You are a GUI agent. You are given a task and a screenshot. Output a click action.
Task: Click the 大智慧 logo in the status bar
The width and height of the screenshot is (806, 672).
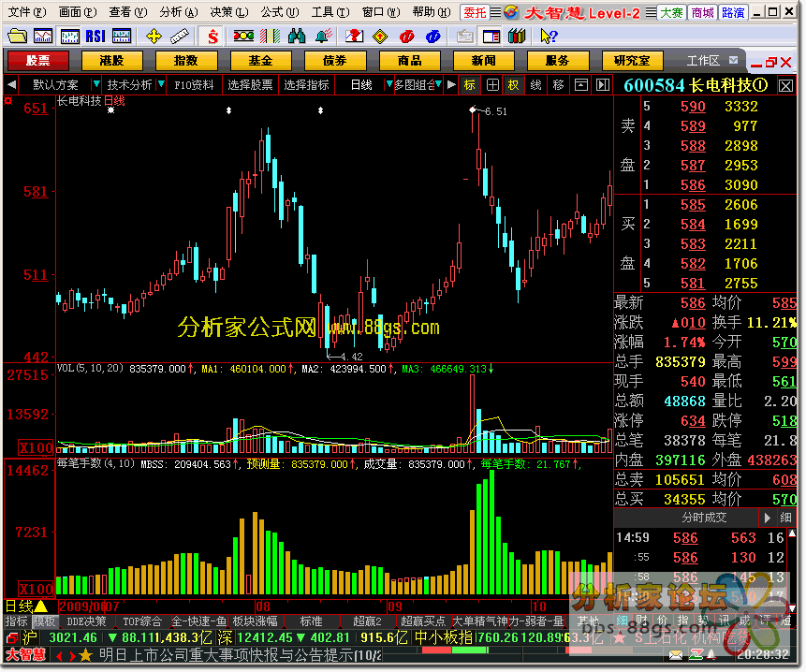25,655
